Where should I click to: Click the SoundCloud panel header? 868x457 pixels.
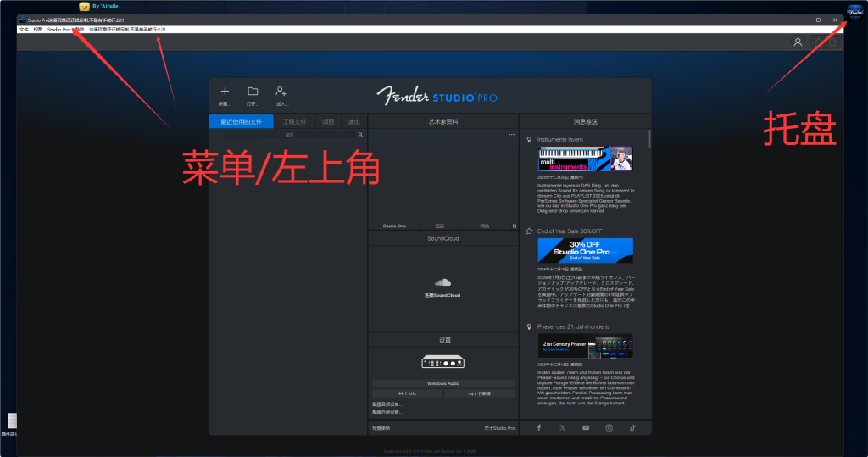click(442, 238)
